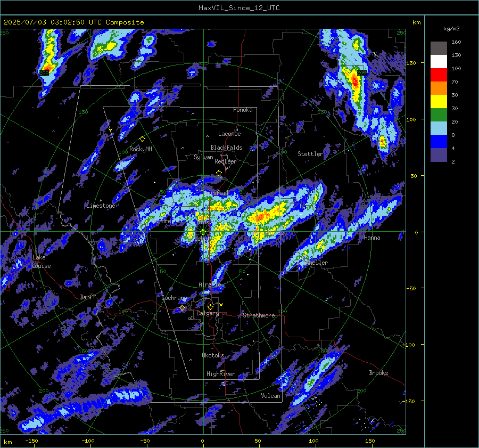Viewport: 479px width, 448px height.
Task: Click the bright blue 4-8 legend swatch
Action: 439,142
